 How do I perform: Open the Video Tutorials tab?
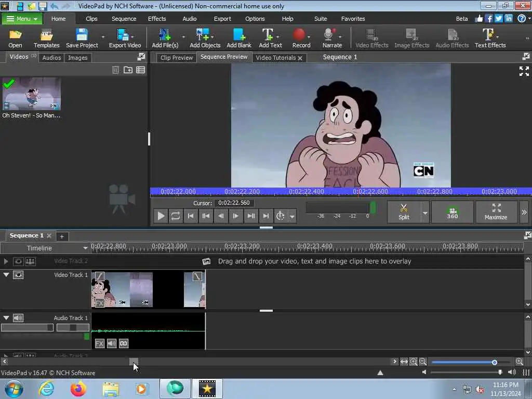(275, 58)
